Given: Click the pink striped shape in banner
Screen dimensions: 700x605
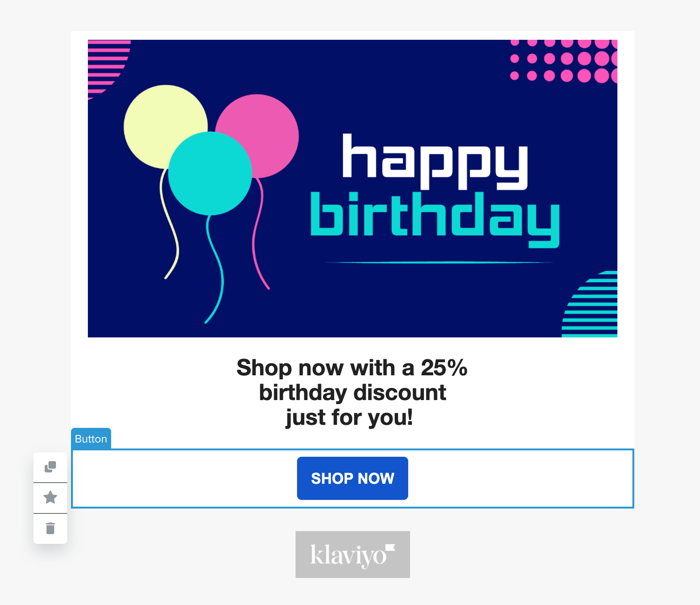Looking at the screenshot, I should (107, 64).
